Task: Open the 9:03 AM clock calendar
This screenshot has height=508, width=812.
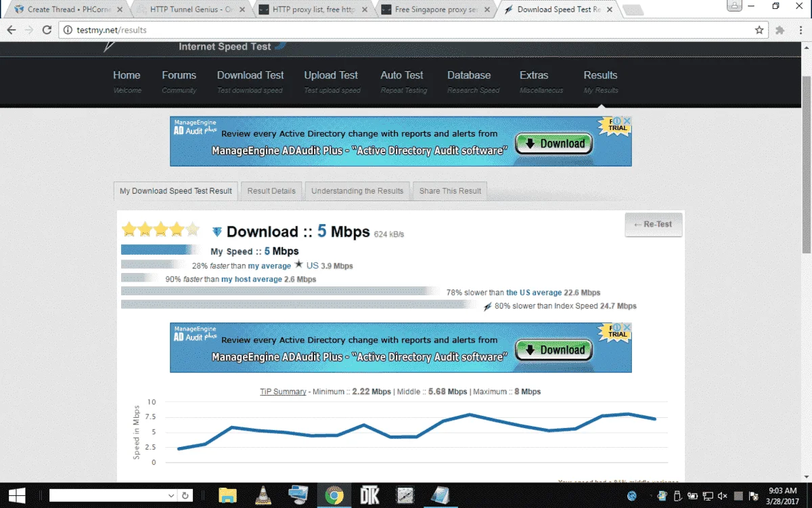Action: pyautogui.click(x=783, y=496)
